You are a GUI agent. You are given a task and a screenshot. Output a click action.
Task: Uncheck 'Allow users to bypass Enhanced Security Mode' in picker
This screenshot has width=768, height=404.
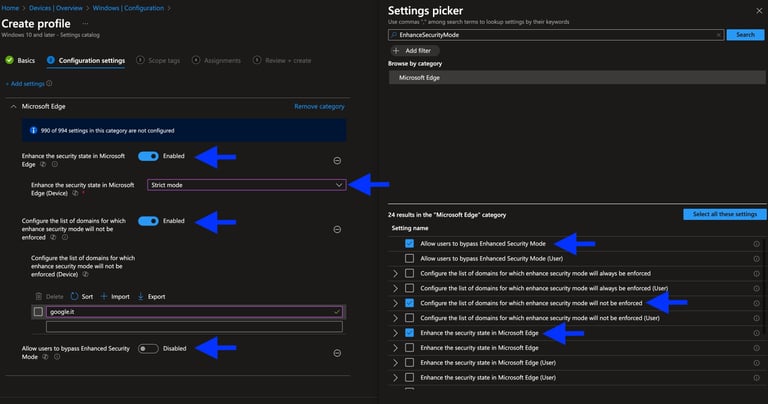click(x=409, y=243)
